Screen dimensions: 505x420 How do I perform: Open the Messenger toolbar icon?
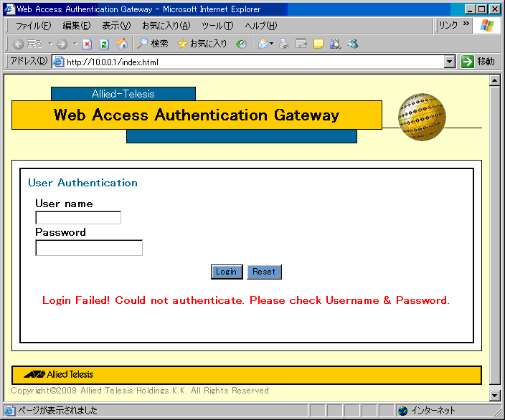tap(353, 44)
